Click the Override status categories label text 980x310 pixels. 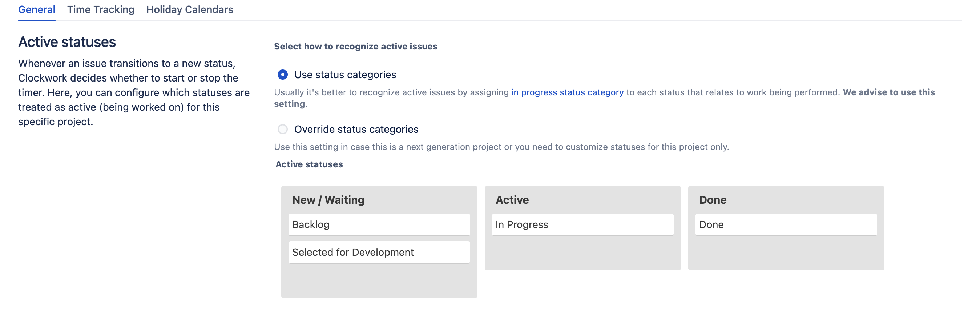click(356, 129)
